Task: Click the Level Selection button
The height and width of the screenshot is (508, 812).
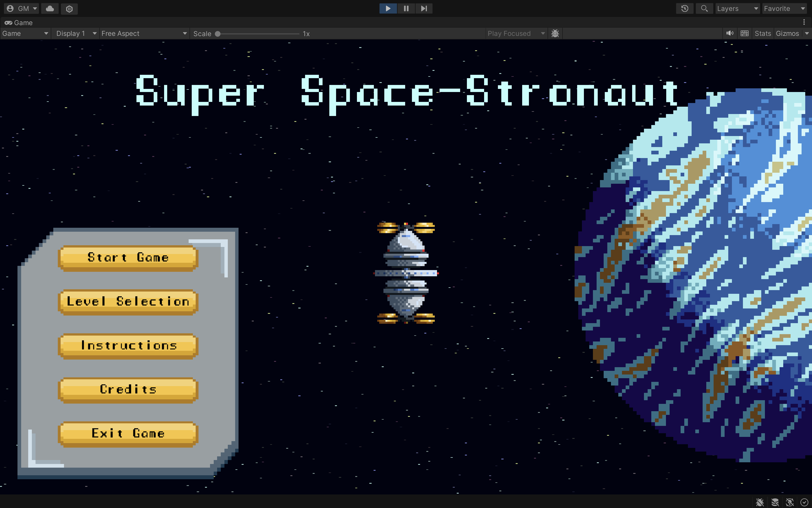Action: [128, 302]
